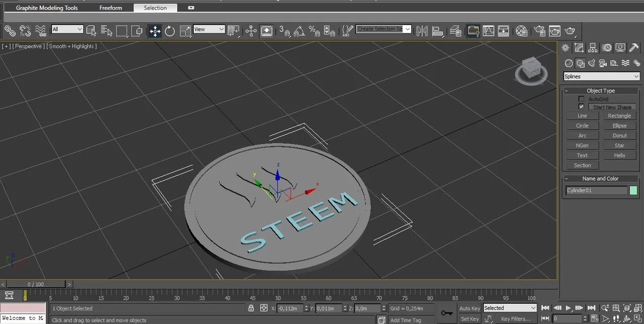This screenshot has height=324, width=644.
Task: Open Rendered Frame Window icon
Action: point(554,31)
